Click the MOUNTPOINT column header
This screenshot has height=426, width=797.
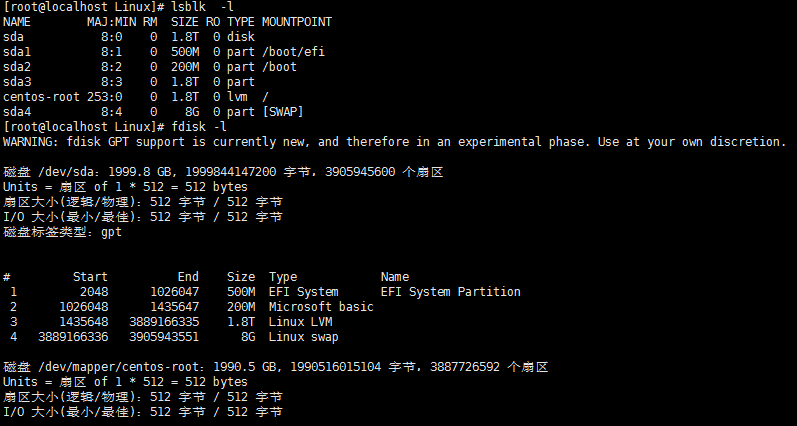(x=297, y=21)
